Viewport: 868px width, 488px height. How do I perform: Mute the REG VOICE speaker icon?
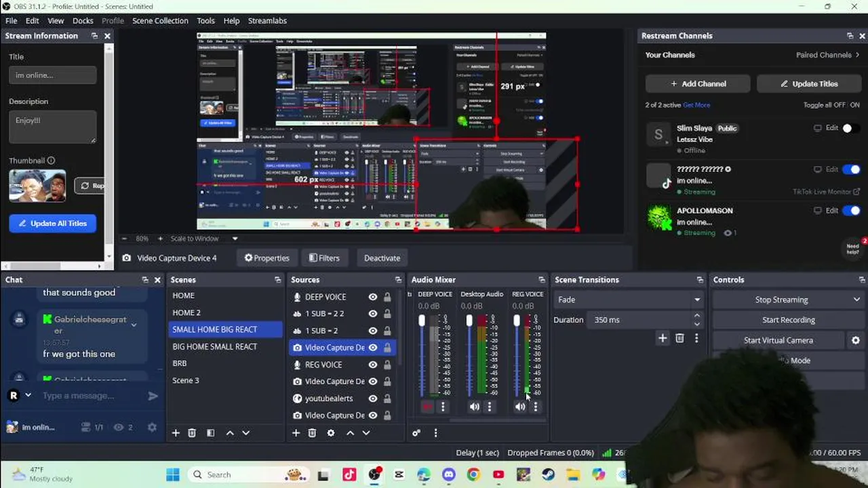520,407
